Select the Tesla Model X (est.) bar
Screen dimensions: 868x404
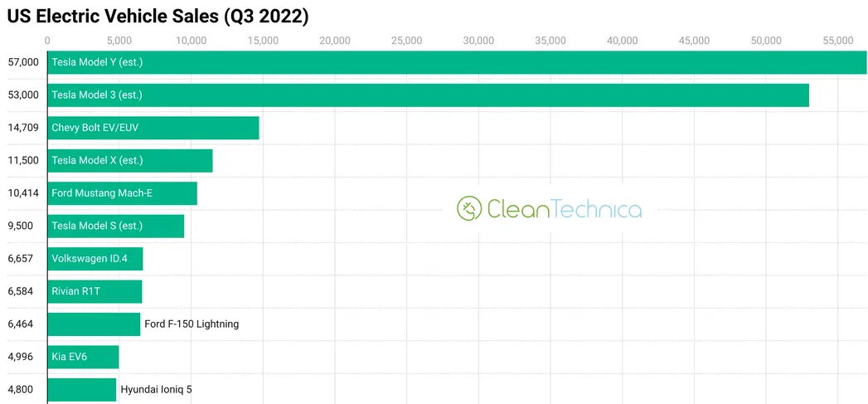[130, 161]
